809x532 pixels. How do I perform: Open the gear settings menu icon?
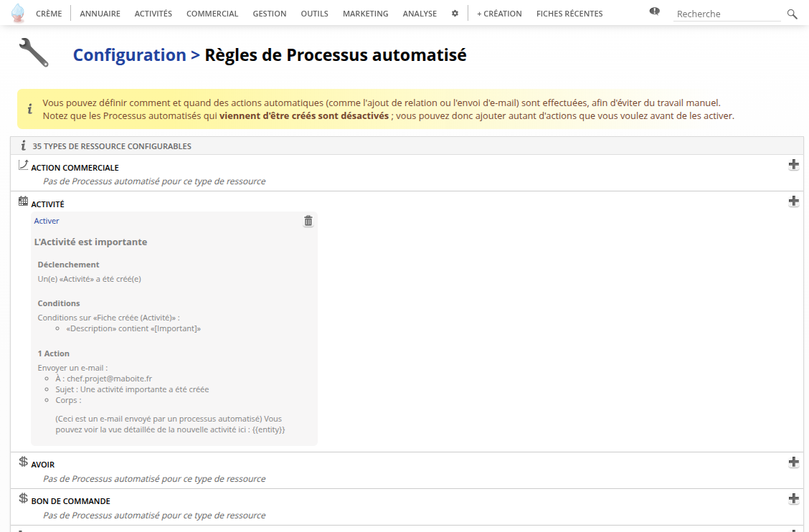coord(455,14)
